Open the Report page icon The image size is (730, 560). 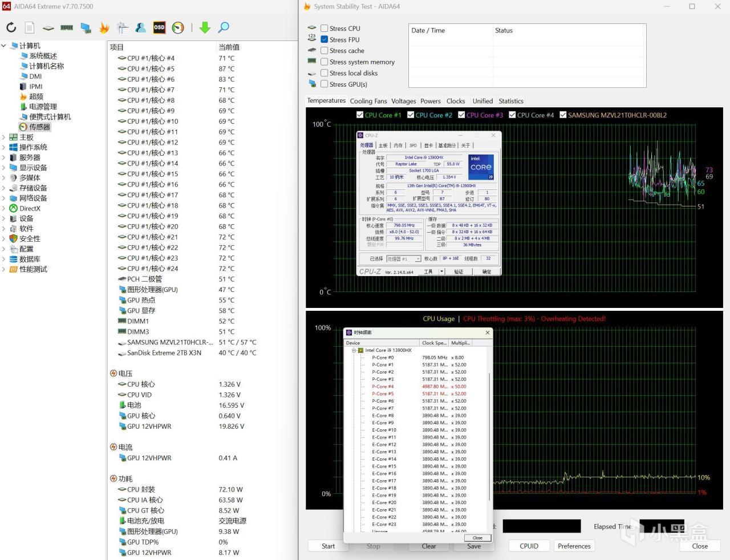pos(30,27)
